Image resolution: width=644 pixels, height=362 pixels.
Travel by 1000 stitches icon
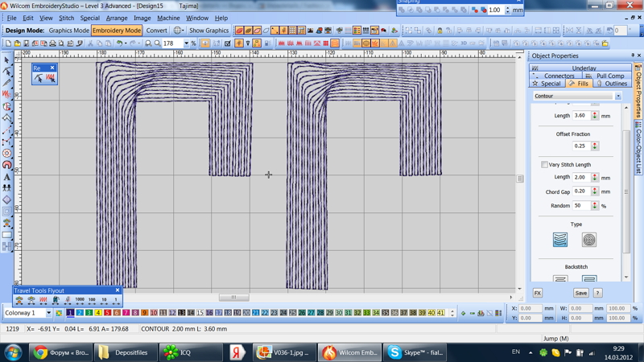(80, 300)
